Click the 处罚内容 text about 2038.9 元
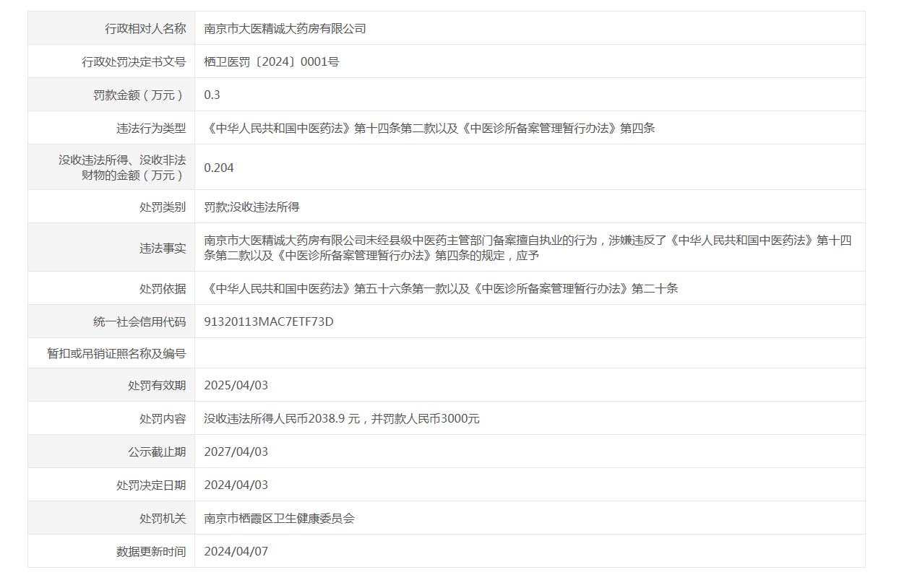Viewport: 899px width, 588px height. tap(342, 419)
